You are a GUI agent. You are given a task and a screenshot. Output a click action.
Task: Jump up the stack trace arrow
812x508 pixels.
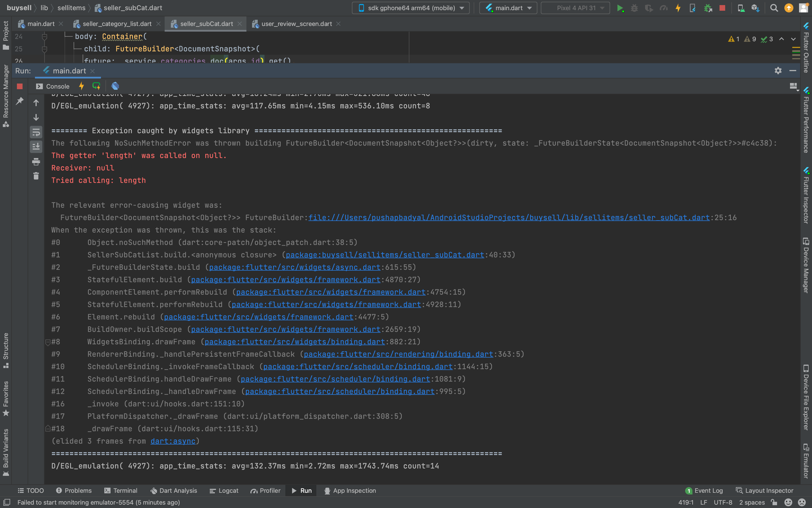tap(36, 102)
